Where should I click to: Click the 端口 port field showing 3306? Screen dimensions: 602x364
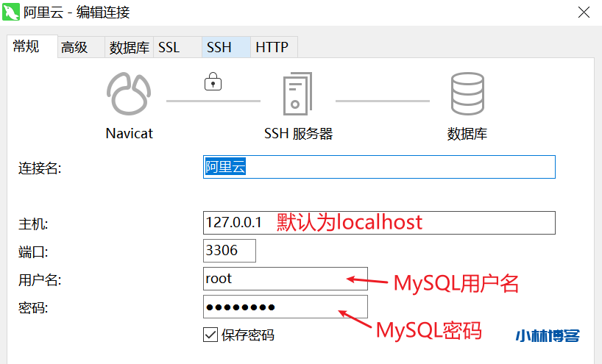click(x=229, y=250)
